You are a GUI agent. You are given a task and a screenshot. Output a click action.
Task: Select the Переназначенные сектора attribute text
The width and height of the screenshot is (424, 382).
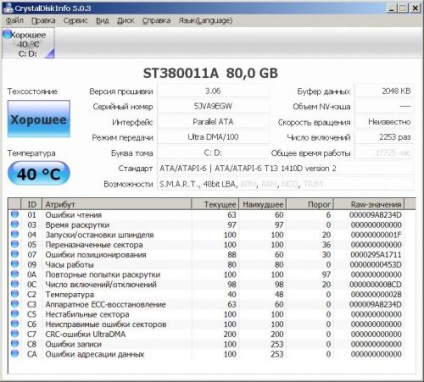point(94,245)
